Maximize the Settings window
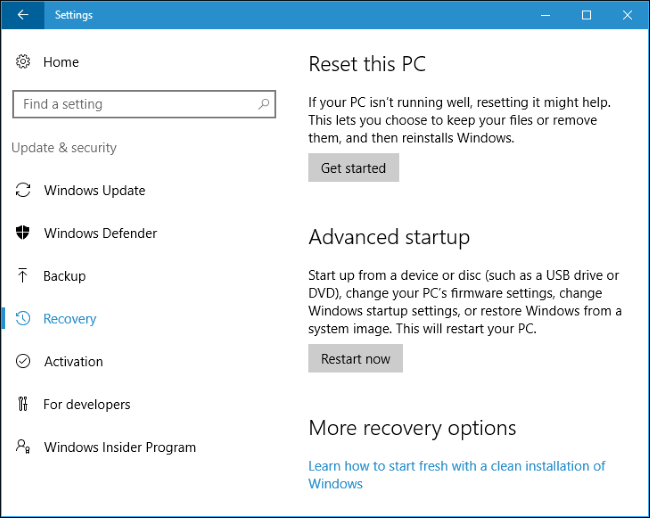The image size is (650, 518). pos(586,15)
